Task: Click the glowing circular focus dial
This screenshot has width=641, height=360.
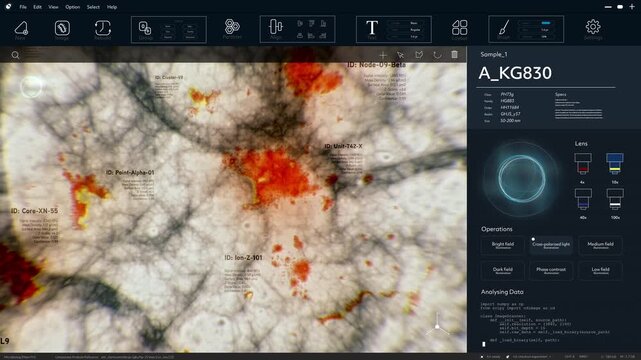Action: point(521,179)
